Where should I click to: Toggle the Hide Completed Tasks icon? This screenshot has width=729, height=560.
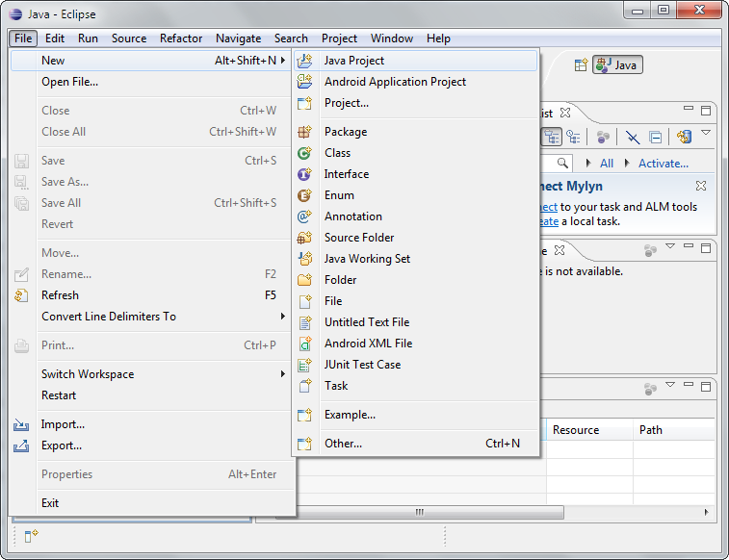coord(633,138)
